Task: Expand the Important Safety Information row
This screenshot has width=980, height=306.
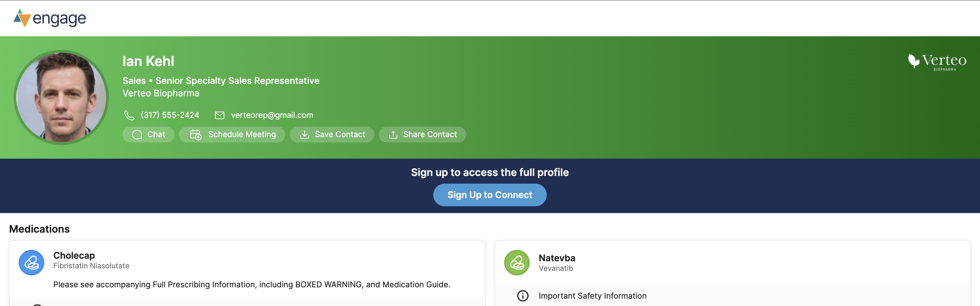Action: [592, 296]
